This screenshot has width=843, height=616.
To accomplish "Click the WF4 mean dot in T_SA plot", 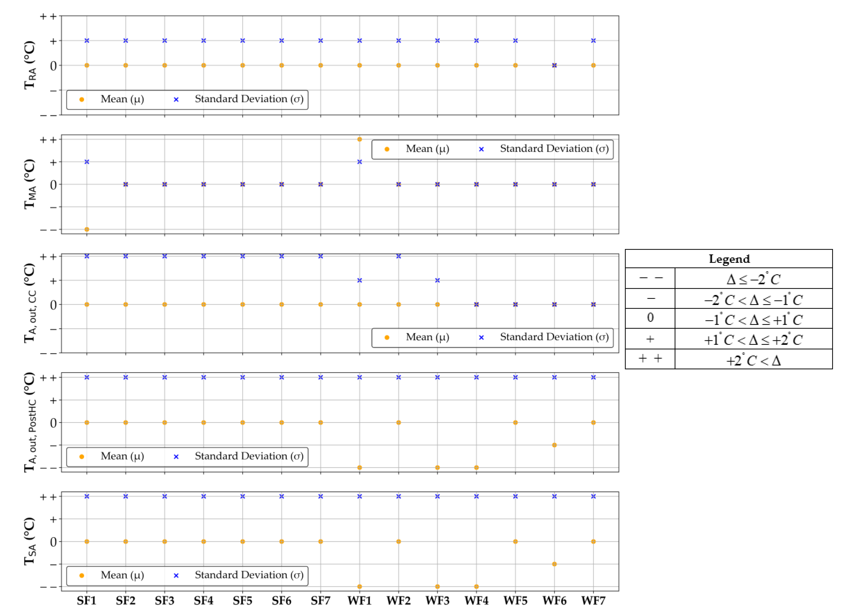I will click(476, 587).
